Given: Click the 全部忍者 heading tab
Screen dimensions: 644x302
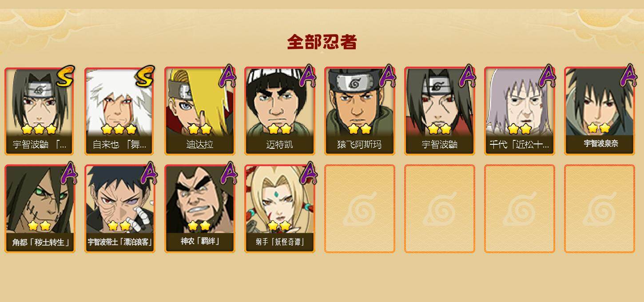Looking at the screenshot, I should 322,42.
